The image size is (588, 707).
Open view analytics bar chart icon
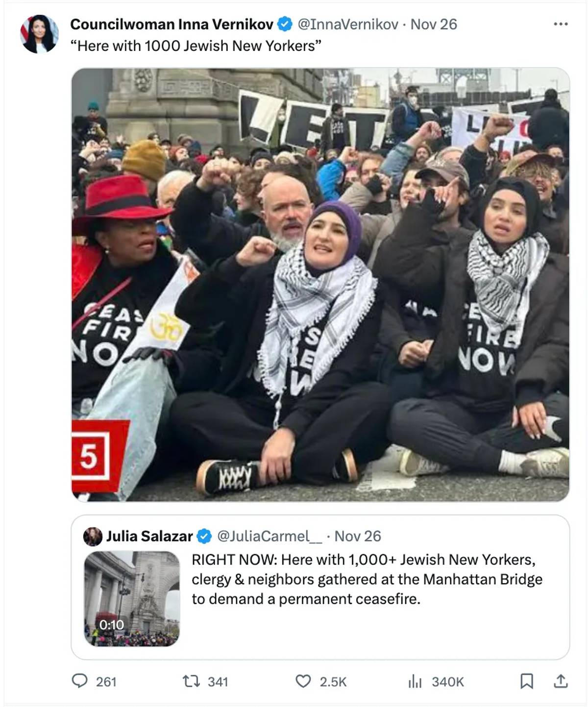(415, 681)
